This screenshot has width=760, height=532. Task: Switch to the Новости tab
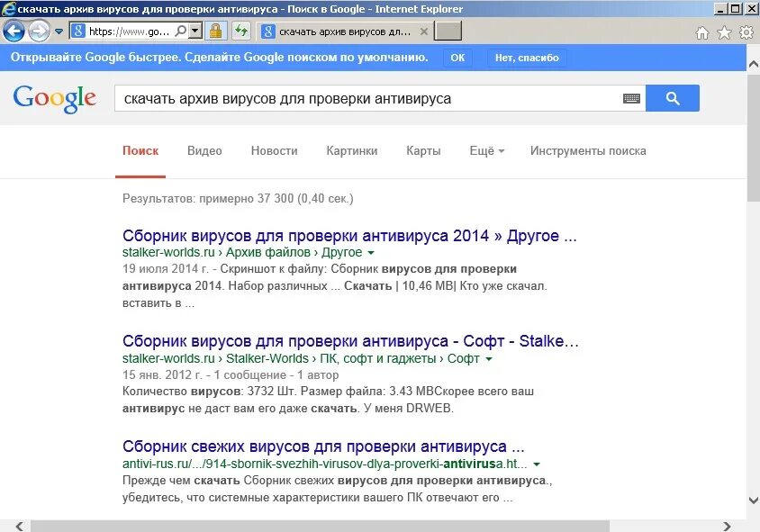coord(275,150)
